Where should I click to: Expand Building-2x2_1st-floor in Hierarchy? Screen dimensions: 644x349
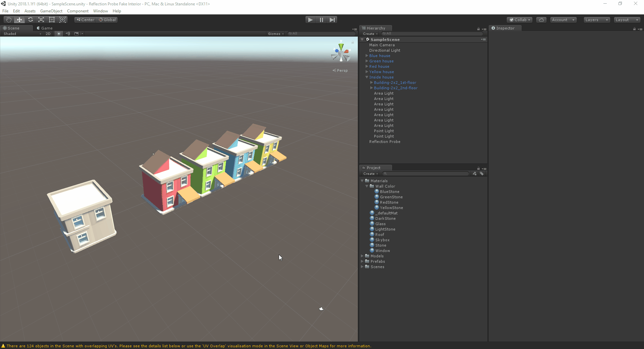tap(371, 83)
